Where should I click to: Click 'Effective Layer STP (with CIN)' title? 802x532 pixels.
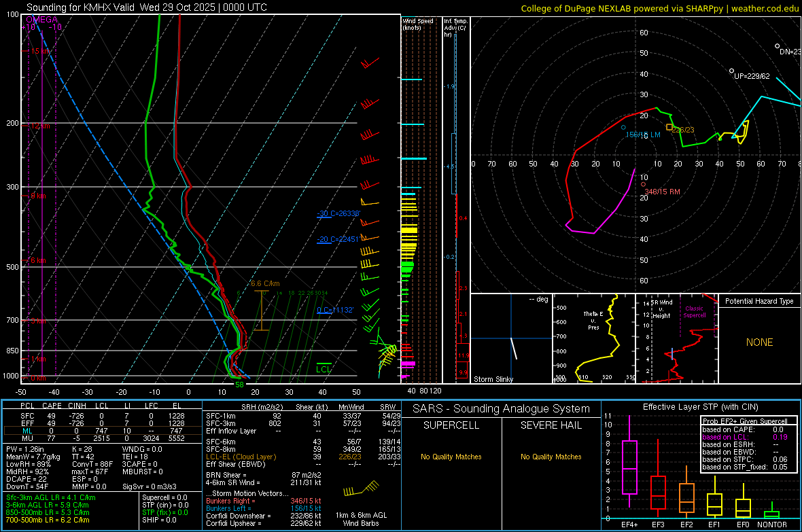[x=701, y=407]
